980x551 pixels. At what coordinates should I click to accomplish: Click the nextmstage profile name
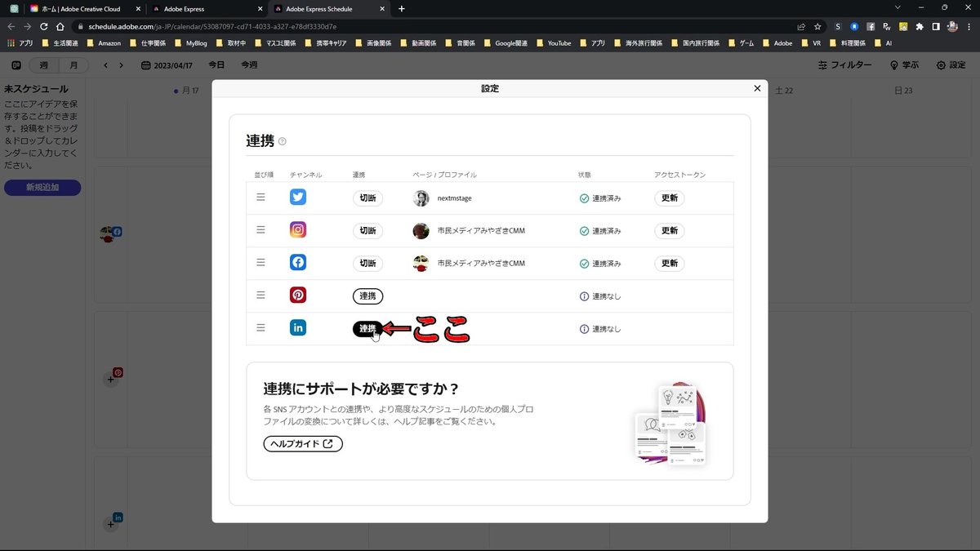pyautogui.click(x=454, y=198)
